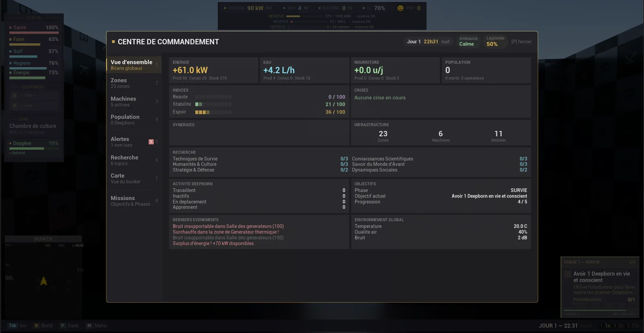Close panel with [P] fermer
Image resolution: width=644 pixels, height=333 pixels.
(521, 42)
